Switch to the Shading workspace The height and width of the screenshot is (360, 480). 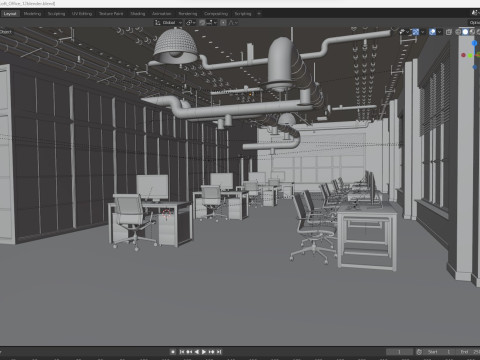[138, 14]
